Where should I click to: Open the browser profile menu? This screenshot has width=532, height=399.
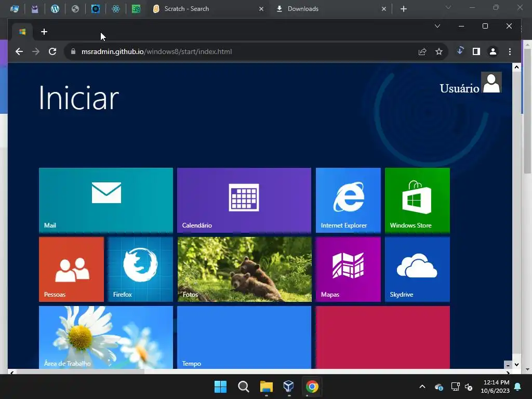(x=493, y=51)
